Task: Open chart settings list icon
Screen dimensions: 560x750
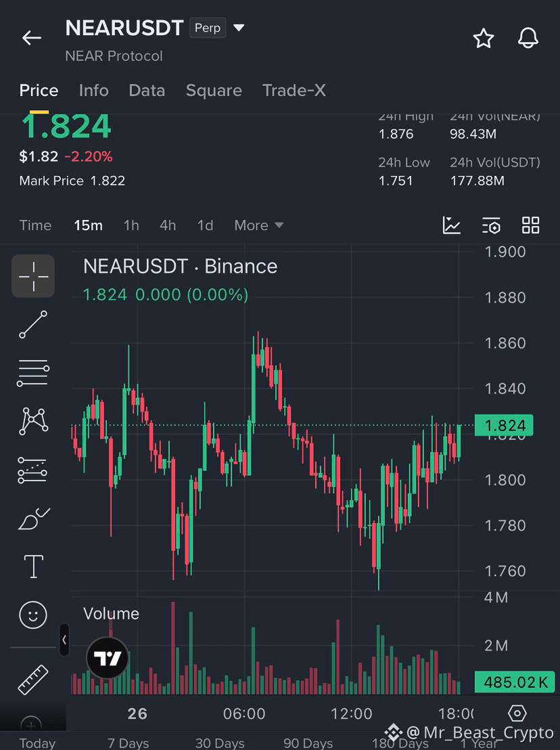Action: [x=491, y=225]
